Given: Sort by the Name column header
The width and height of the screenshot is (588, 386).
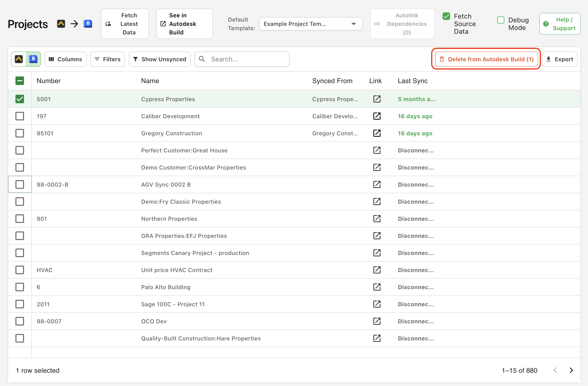Looking at the screenshot, I should [150, 81].
